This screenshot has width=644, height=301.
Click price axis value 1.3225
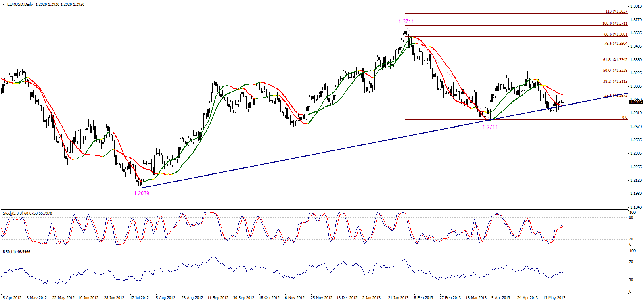636,73
